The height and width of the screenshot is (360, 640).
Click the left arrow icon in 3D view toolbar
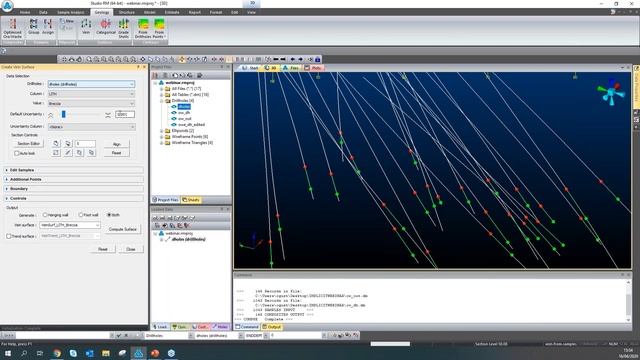click(x=292, y=60)
